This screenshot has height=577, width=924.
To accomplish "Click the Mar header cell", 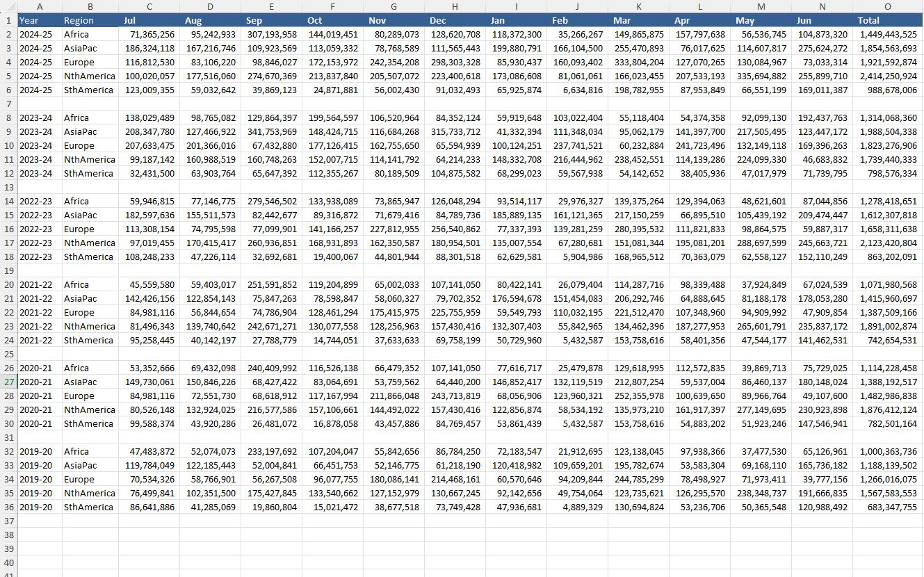I will point(638,20).
